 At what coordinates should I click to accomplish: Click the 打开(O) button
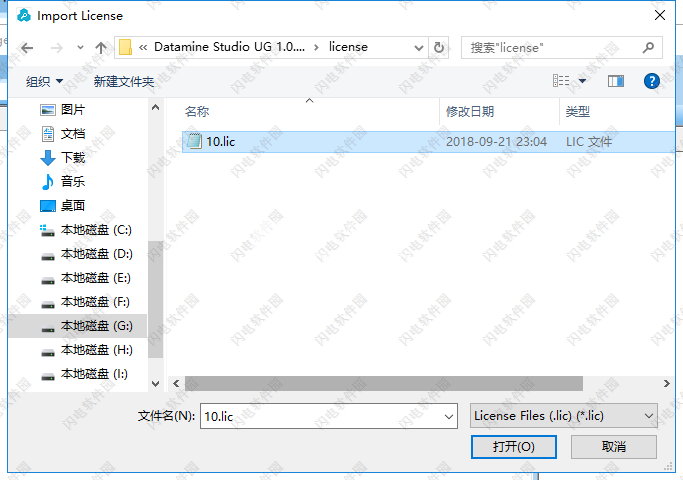pos(514,447)
